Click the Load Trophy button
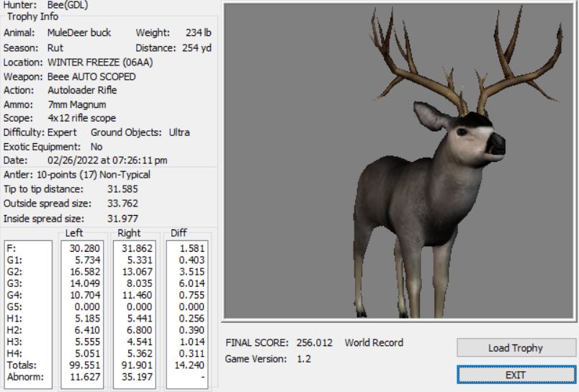This screenshot has height=392, width=579. coord(515,348)
